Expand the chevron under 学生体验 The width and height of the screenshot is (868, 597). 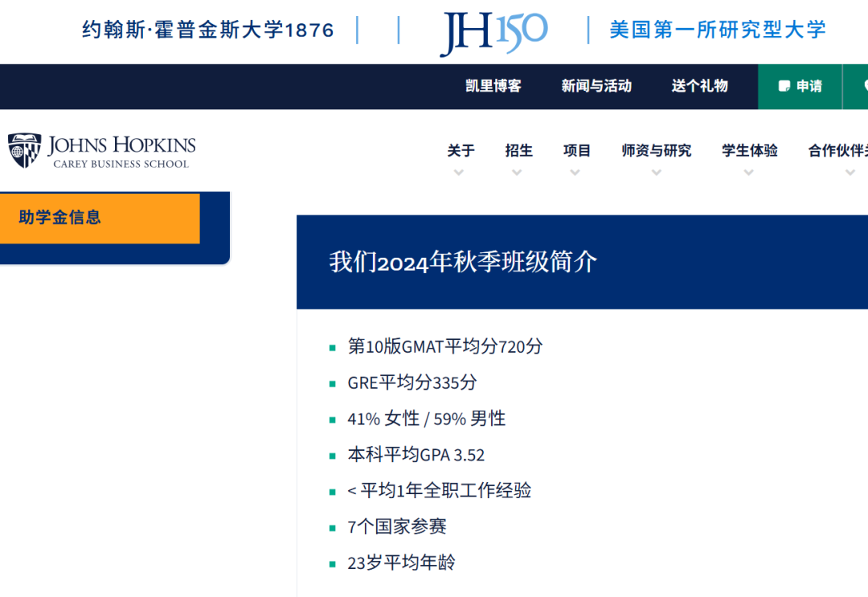(x=749, y=173)
